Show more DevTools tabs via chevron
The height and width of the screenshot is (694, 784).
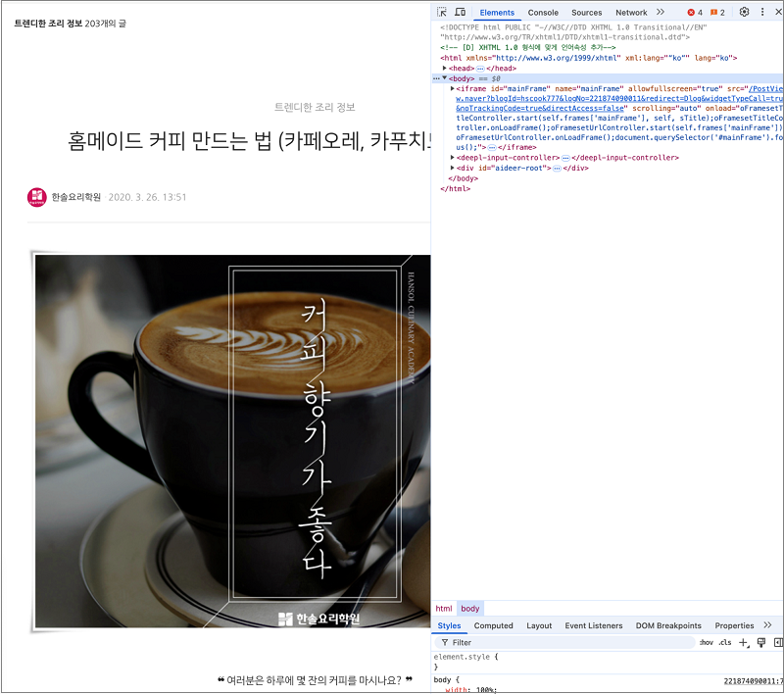661,12
